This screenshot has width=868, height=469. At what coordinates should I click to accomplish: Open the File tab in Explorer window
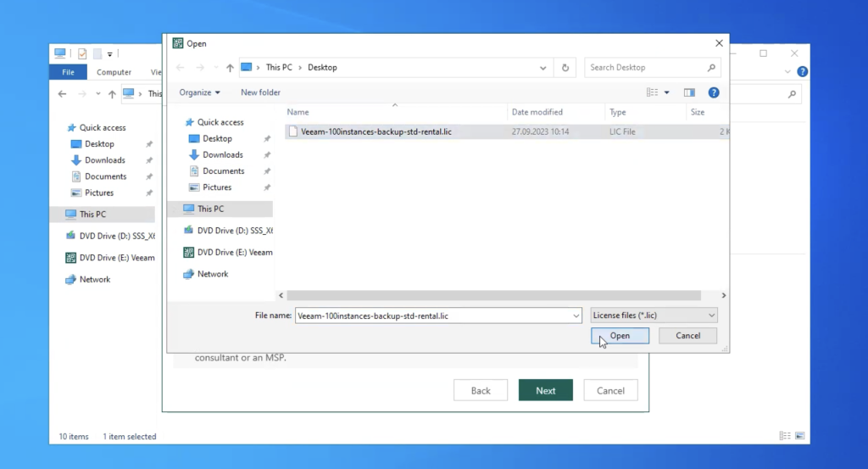click(68, 72)
